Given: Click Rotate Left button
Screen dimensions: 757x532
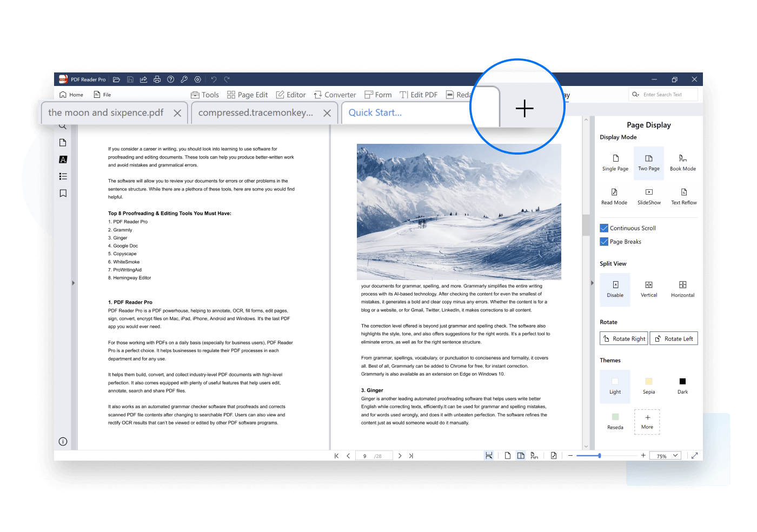Looking at the screenshot, I should [674, 338].
